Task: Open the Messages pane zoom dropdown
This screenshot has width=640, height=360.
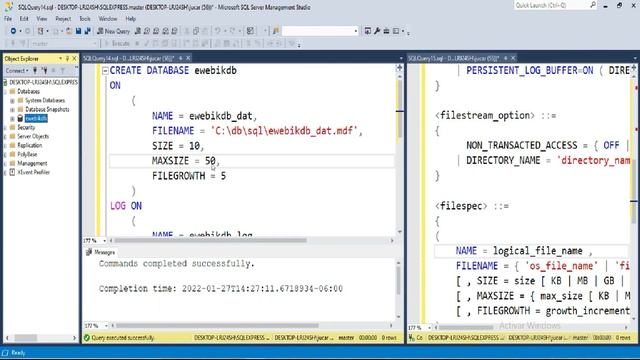Action: (106, 326)
